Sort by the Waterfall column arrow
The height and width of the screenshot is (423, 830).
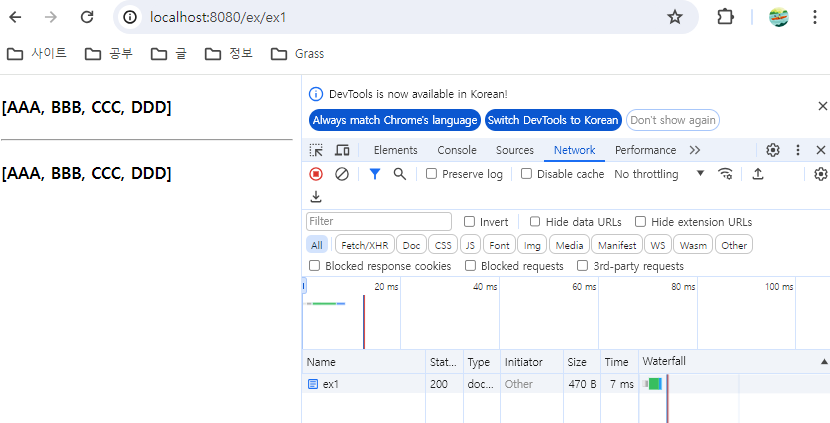pos(824,362)
